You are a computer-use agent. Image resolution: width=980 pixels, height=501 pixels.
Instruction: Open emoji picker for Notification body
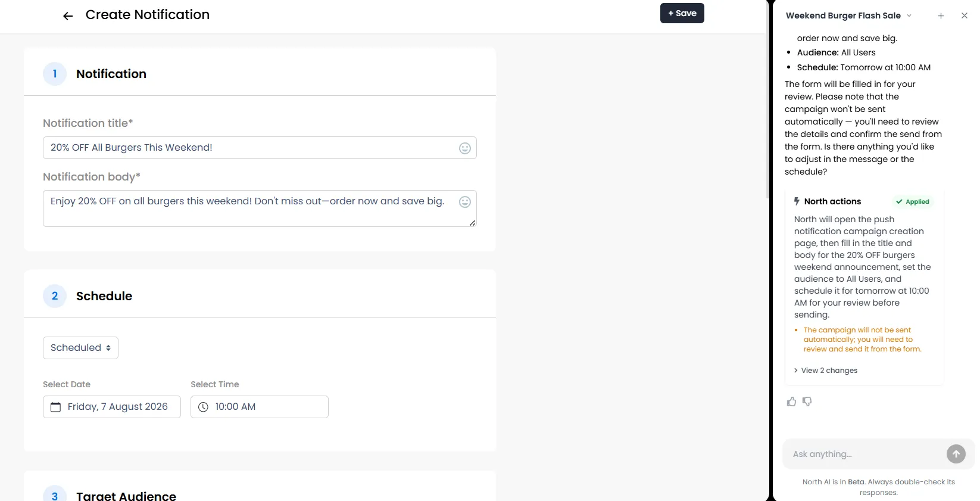pos(465,202)
